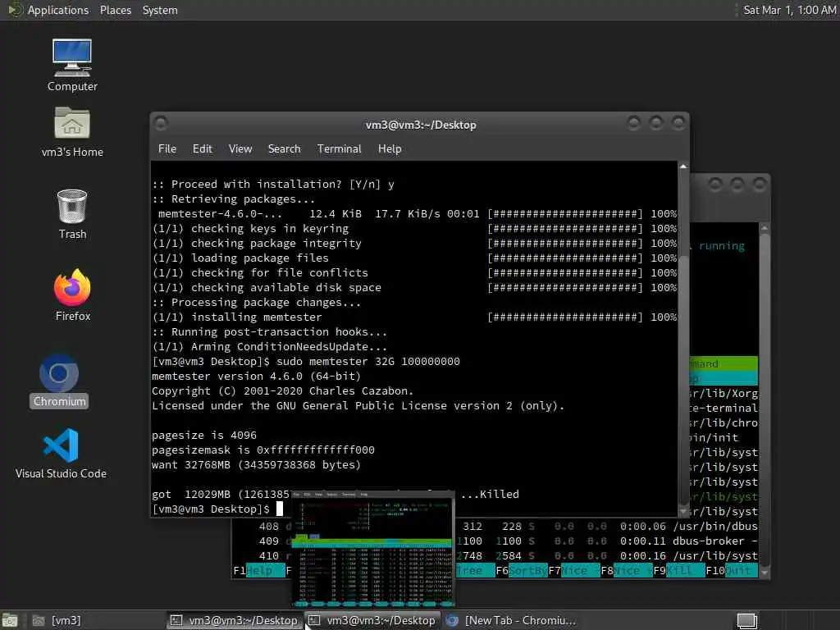
Task: Click F7 Nice- in htop function bar
Action: (x=573, y=571)
